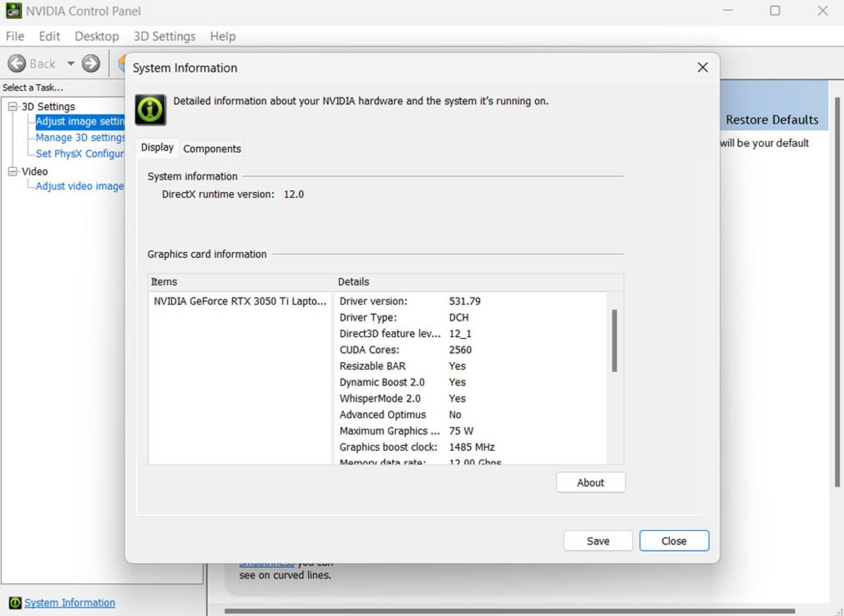The width and height of the screenshot is (844, 616).
Task: Switch to the Components tab
Action: [212, 148]
